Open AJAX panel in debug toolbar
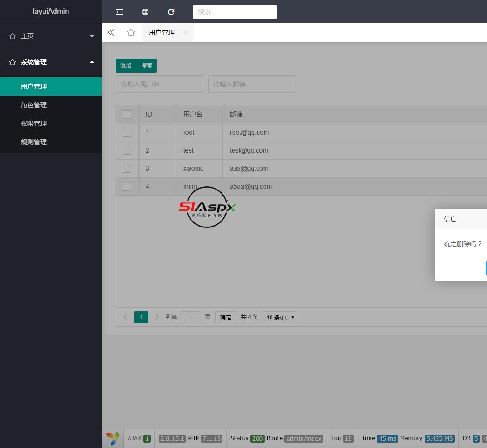The height and width of the screenshot is (448, 487). (x=139, y=438)
